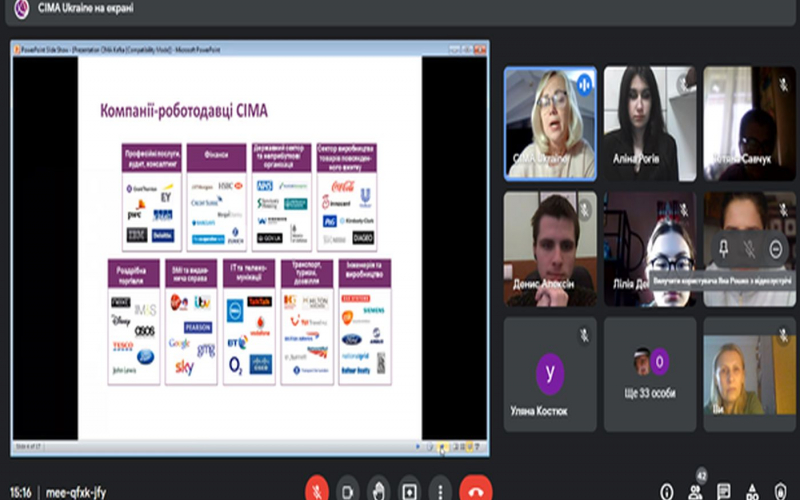Image resolution: width=800 pixels, height=500 pixels.
Task: Mute the hovered participant's microphone
Action: click(749, 249)
